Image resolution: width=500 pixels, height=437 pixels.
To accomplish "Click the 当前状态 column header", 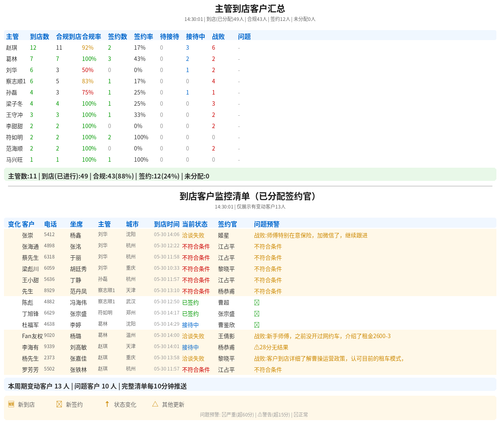I will click(x=195, y=224).
